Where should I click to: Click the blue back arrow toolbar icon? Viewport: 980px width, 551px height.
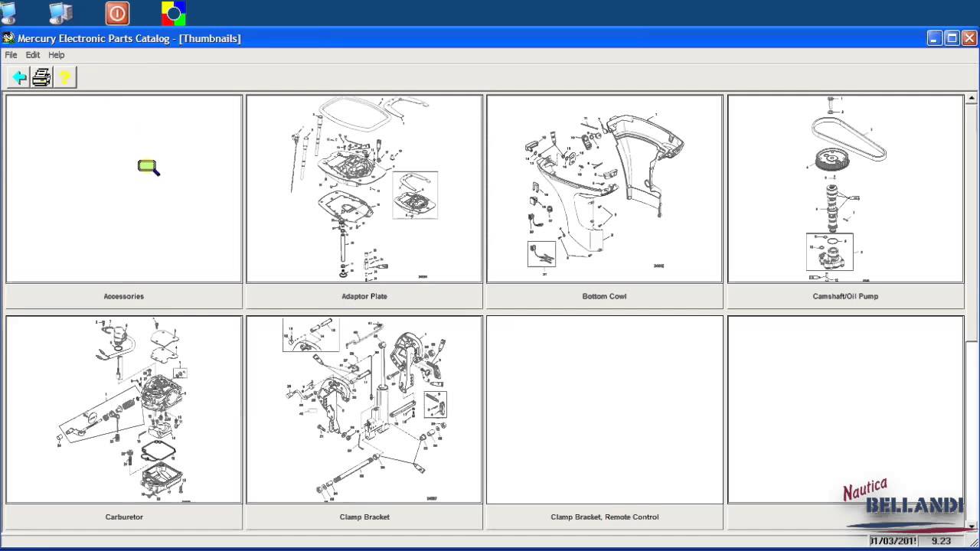[x=19, y=77]
